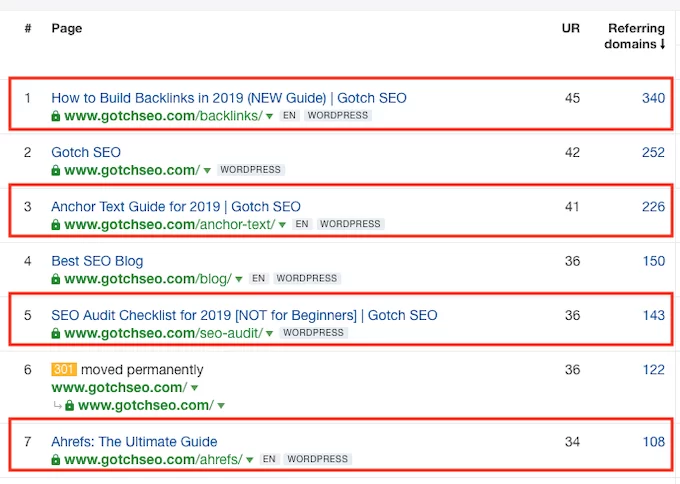The height and width of the screenshot is (484, 680).
Task: Expand dropdown arrow next to seo-audit URL
Action: [269, 334]
